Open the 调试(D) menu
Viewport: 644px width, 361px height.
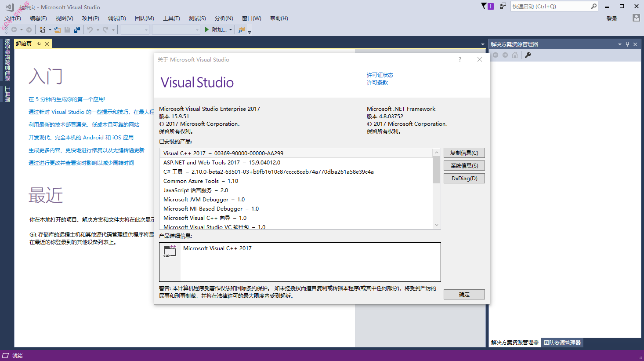coord(117,18)
